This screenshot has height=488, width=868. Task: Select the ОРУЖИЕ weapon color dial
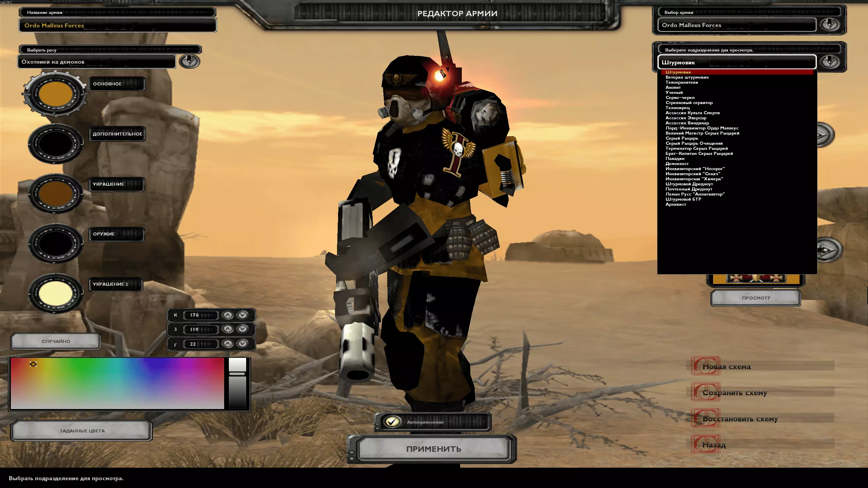coord(55,243)
